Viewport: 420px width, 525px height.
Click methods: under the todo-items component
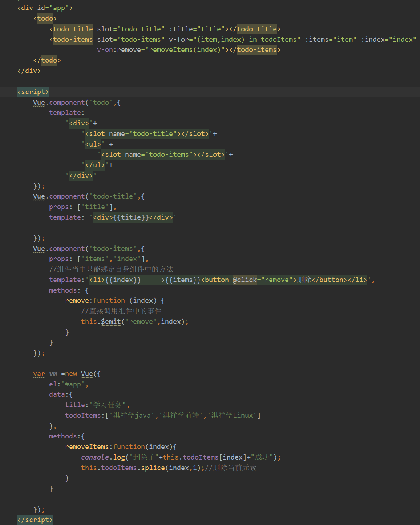(x=65, y=290)
